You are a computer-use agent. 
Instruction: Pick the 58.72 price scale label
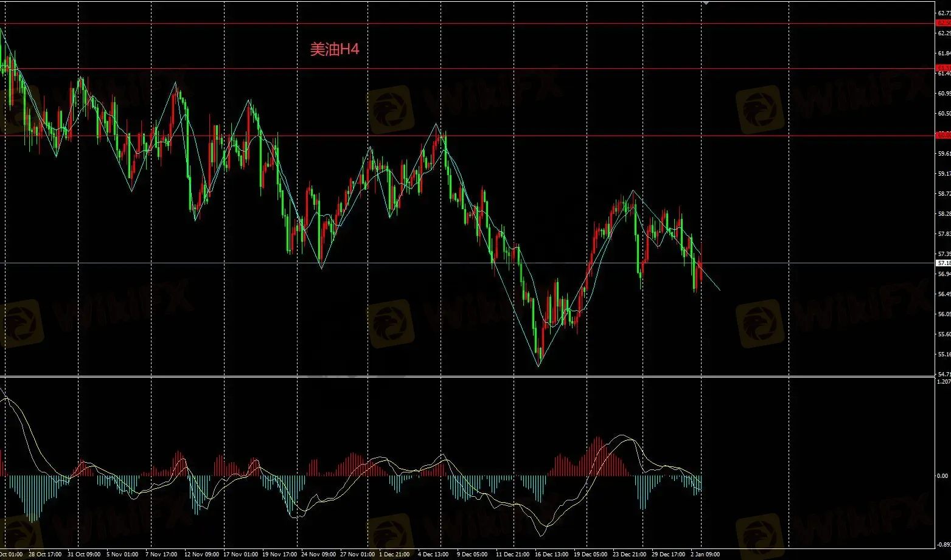pyautogui.click(x=944, y=194)
